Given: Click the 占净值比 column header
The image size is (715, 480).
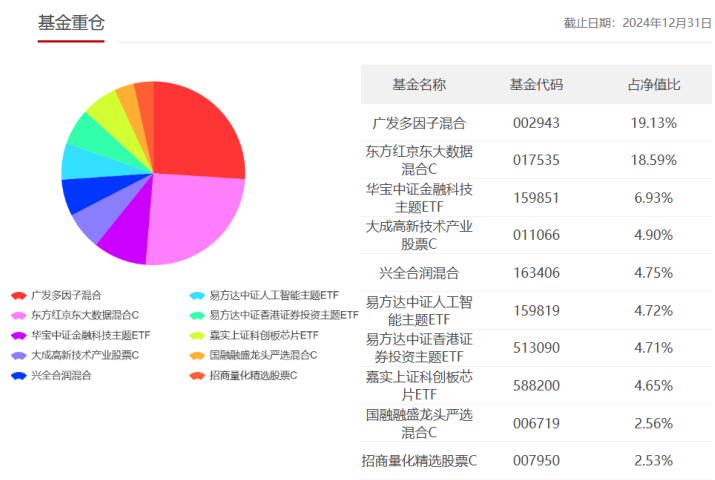Looking at the screenshot, I should click(x=654, y=84).
